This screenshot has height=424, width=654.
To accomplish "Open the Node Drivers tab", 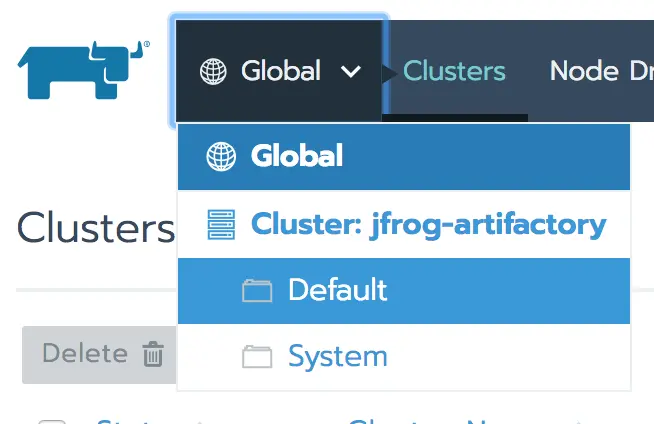I will [601, 71].
